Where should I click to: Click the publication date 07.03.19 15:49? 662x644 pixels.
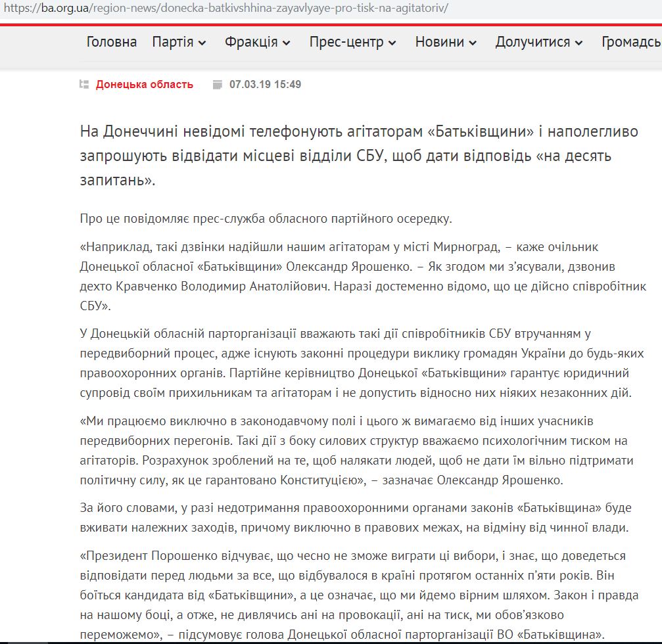coord(265,84)
